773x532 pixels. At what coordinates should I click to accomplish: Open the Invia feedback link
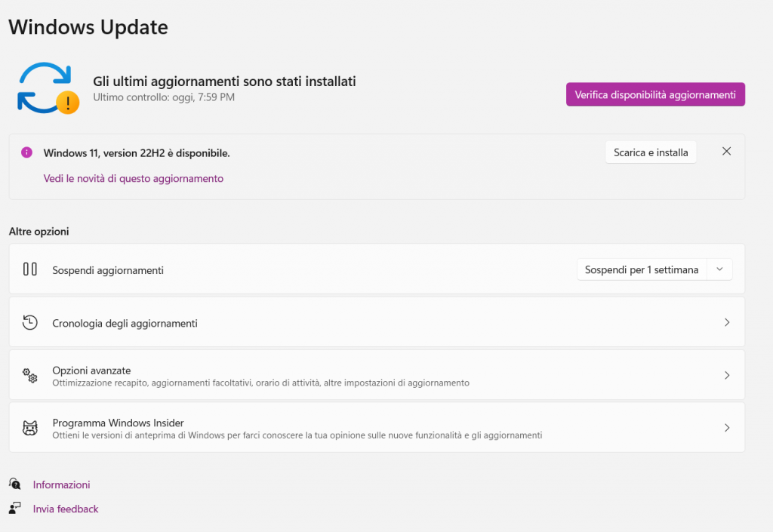pos(66,509)
